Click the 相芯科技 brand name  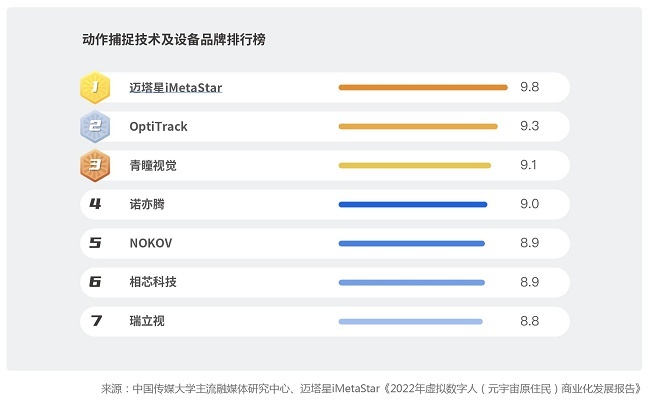coord(153,282)
